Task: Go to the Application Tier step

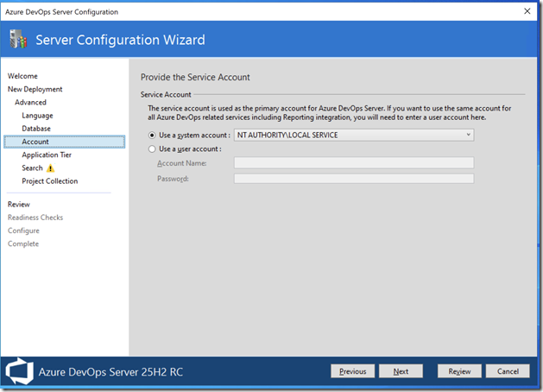Action: point(47,155)
